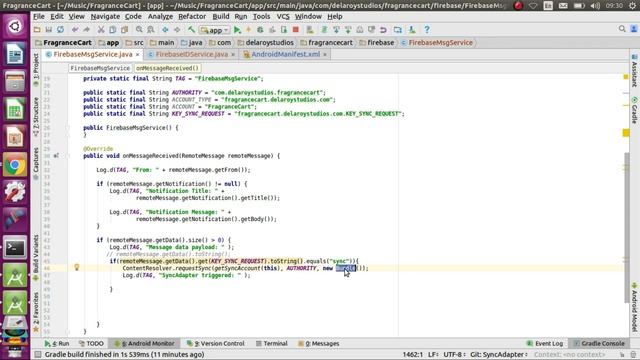Open the 4: Run tool window

tap(58, 344)
